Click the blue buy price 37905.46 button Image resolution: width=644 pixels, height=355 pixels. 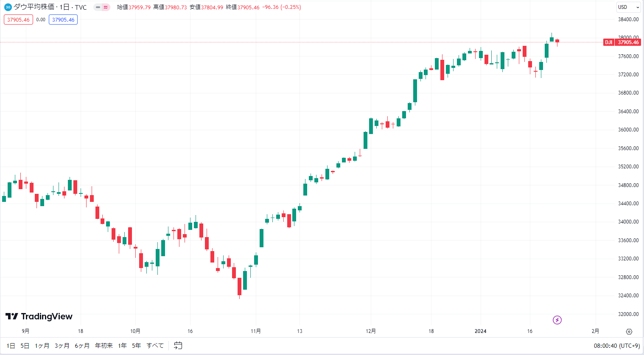(63, 20)
